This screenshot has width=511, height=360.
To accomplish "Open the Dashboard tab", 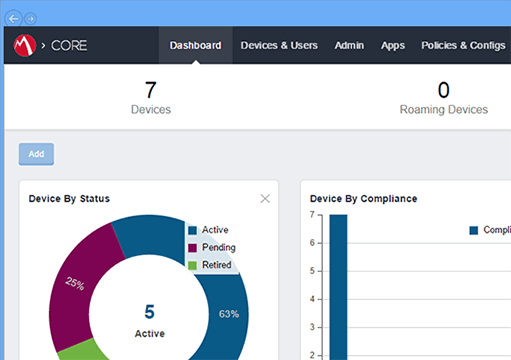I will point(196,45).
